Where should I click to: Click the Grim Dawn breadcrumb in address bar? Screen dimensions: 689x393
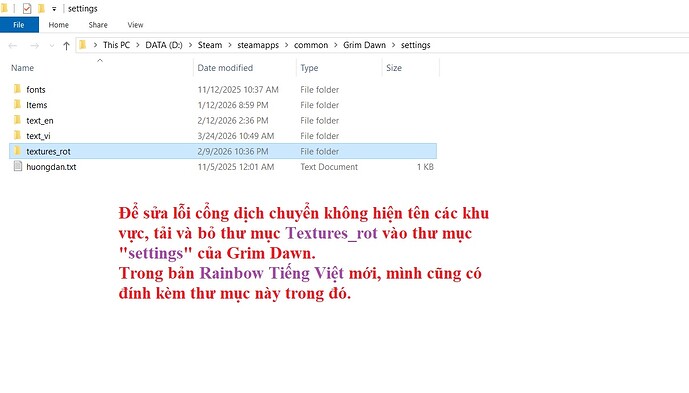364,45
